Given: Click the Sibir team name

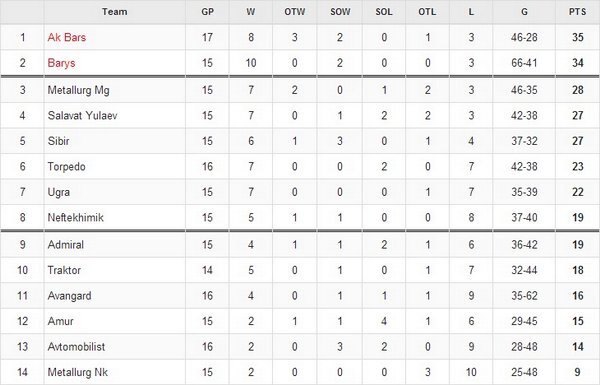Looking at the screenshot, I should pos(59,141).
